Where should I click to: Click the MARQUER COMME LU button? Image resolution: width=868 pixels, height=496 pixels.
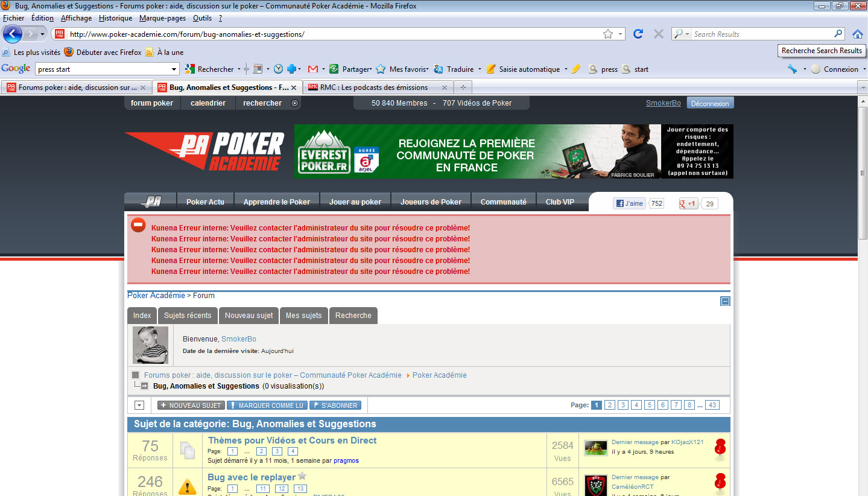267,405
